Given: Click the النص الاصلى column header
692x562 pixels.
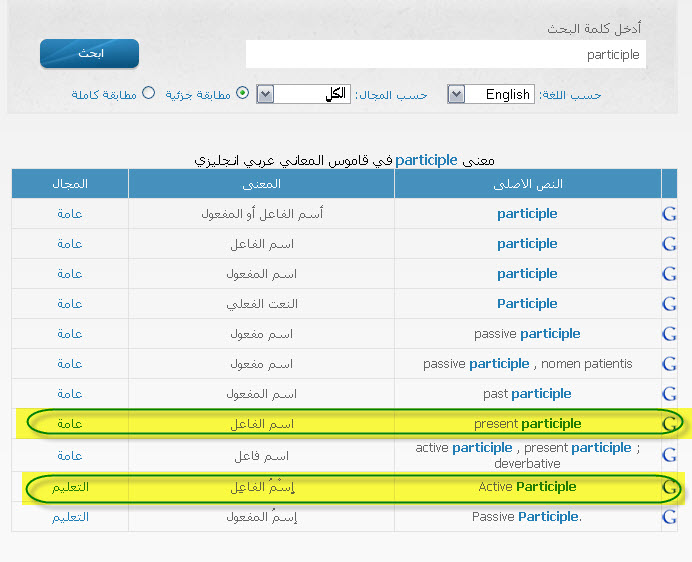Looking at the screenshot, I should (528, 184).
